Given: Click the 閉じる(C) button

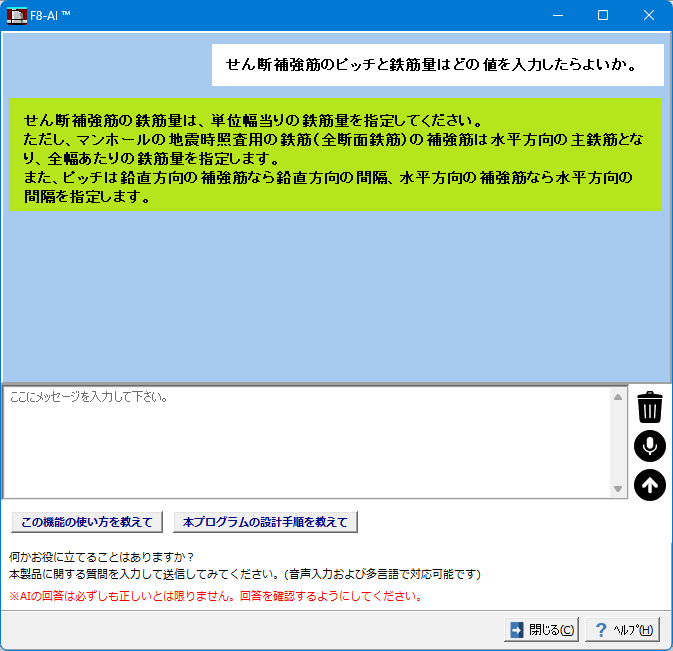Looking at the screenshot, I should pos(542,630).
